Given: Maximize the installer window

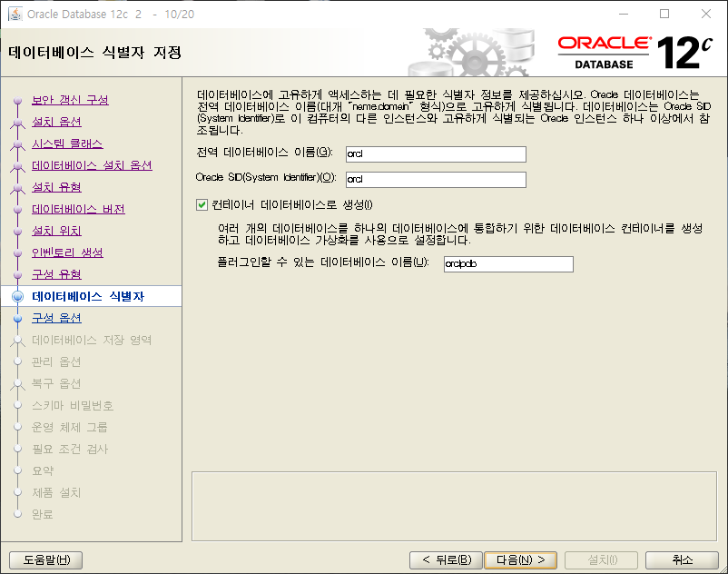Looking at the screenshot, I should tap(664, 14).
